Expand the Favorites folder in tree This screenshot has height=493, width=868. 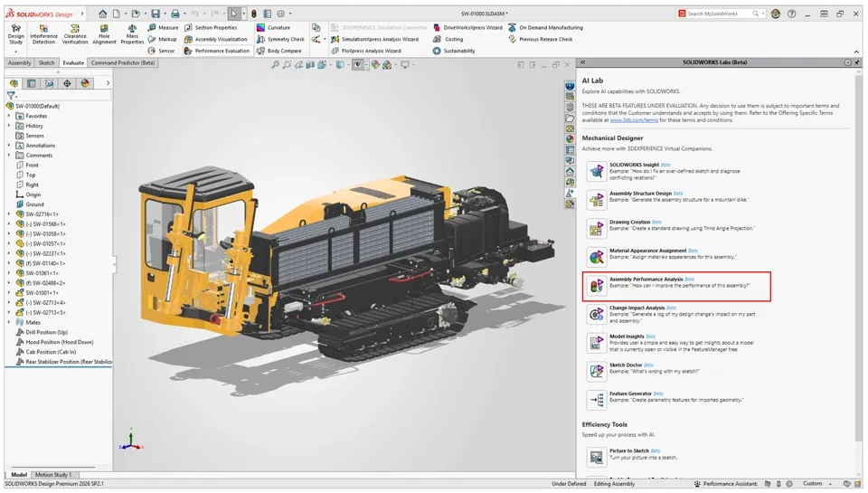click(x=9, y=117)
